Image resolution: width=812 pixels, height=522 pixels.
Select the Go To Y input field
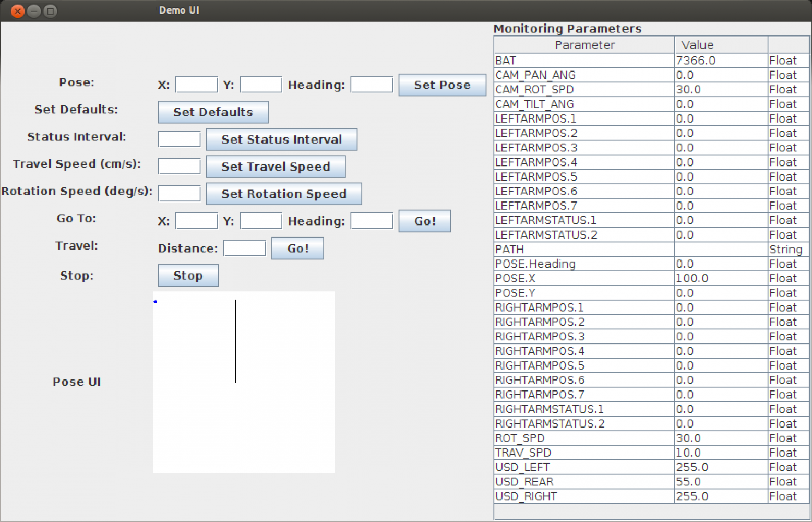point(261,221)
